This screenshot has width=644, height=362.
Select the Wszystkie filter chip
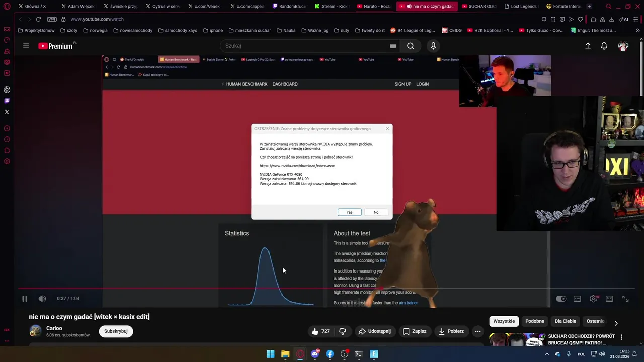click(504, 321)
